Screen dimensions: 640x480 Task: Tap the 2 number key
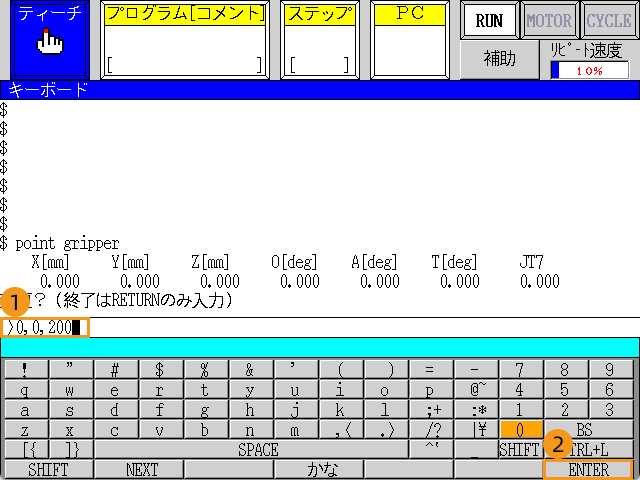[566, 410]
